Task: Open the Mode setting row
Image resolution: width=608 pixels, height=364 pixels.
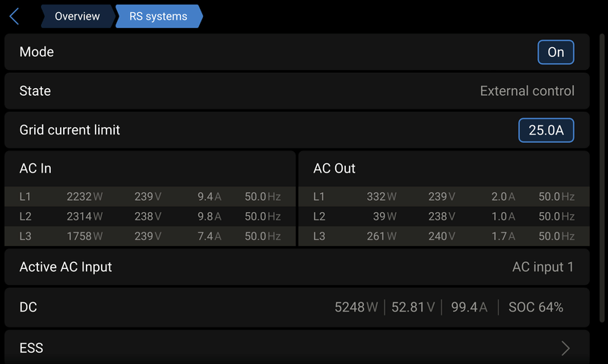Action: point(228,52)
